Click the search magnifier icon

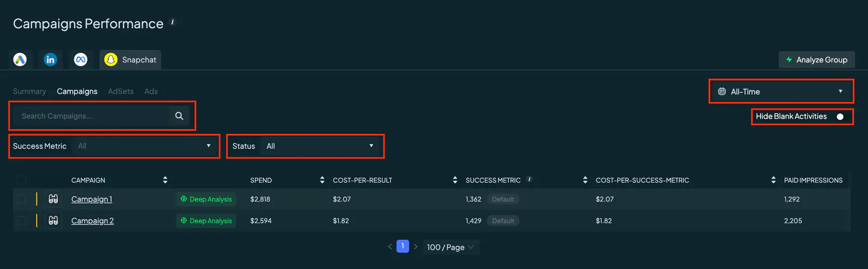coord(179,116)
